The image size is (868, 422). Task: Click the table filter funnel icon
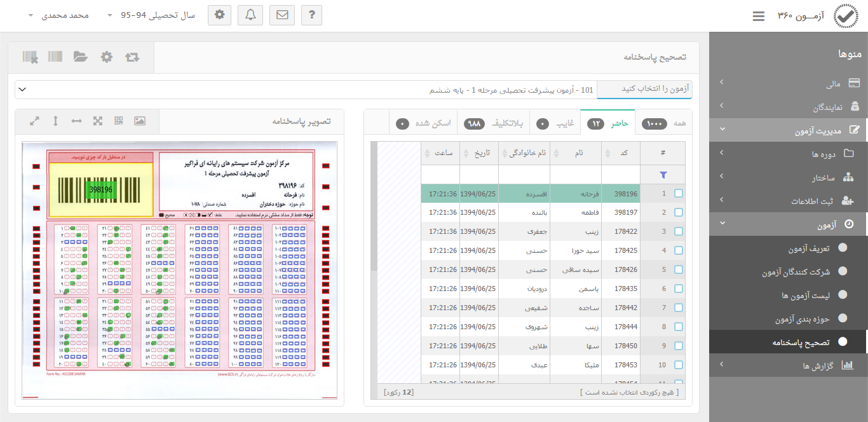coord(663,175)
